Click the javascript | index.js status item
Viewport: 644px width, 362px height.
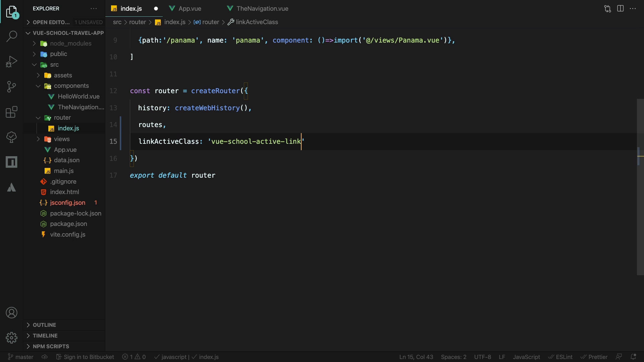coord(186,357)
